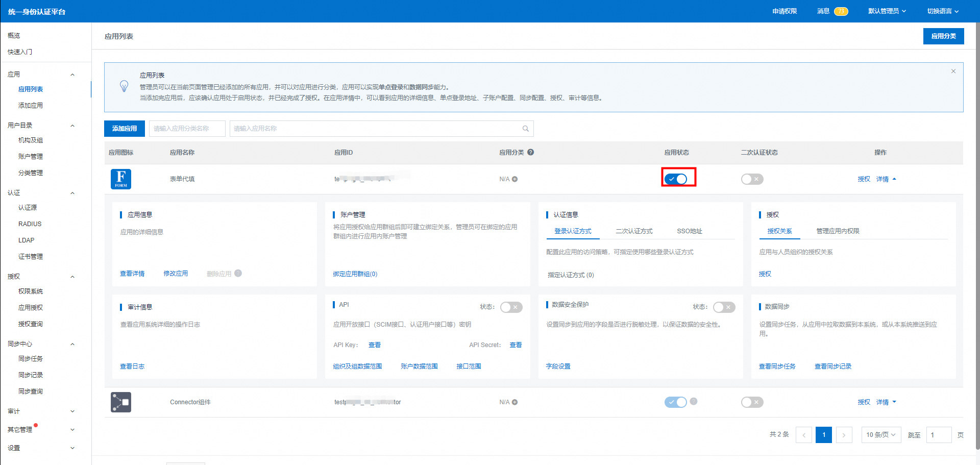Open 账户管理 in the sidebar
Viewport: 980px width, 465px height.
click(31, 157)
